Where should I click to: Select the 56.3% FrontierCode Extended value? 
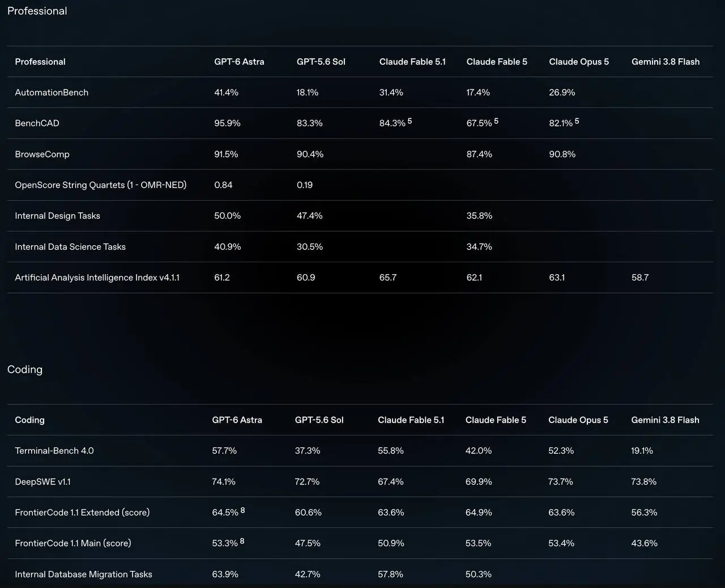pyautogui.click(x=645, y=513)
